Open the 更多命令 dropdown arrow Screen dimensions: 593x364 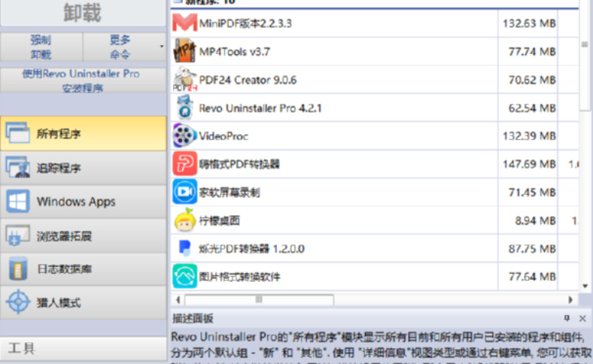pyautogui.click(x=161, y=47)
